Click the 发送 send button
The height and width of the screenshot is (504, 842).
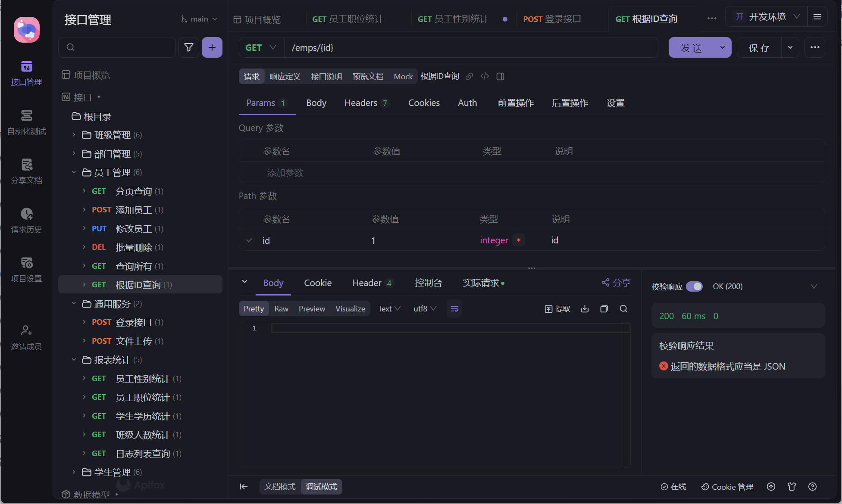click(691, 48)
